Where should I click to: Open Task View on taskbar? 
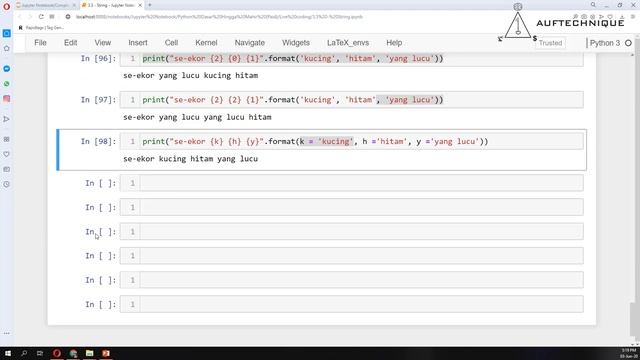[40, 353]
